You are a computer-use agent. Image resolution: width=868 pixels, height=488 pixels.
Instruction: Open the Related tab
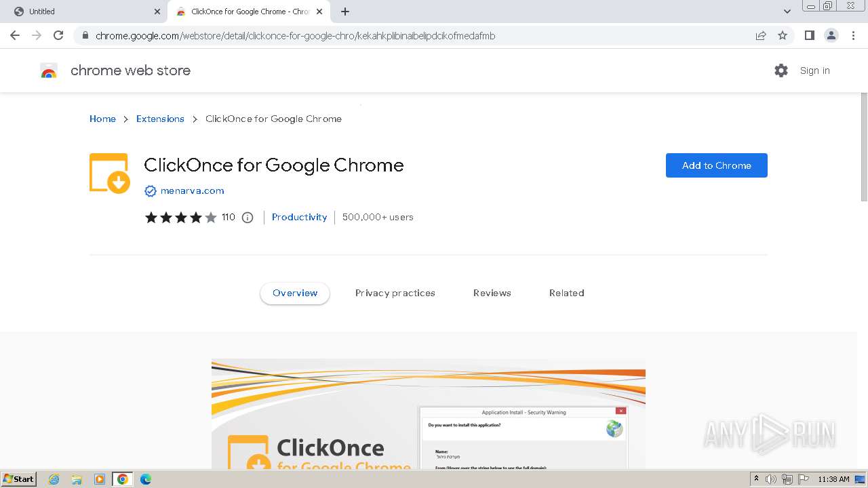point(567,293)
